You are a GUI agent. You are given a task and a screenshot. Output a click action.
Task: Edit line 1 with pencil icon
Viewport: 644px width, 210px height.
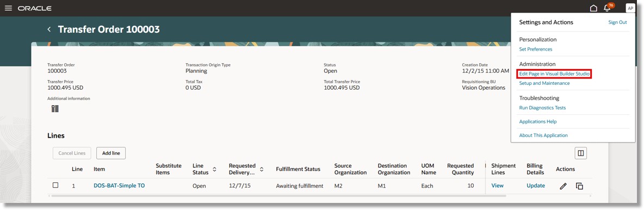(563, 186)
